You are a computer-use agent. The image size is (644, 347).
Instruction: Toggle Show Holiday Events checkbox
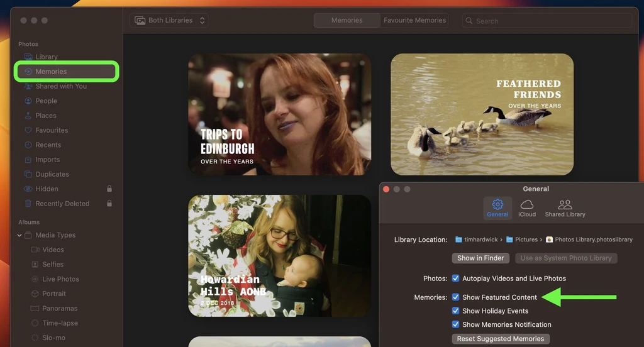click(455, 311)
